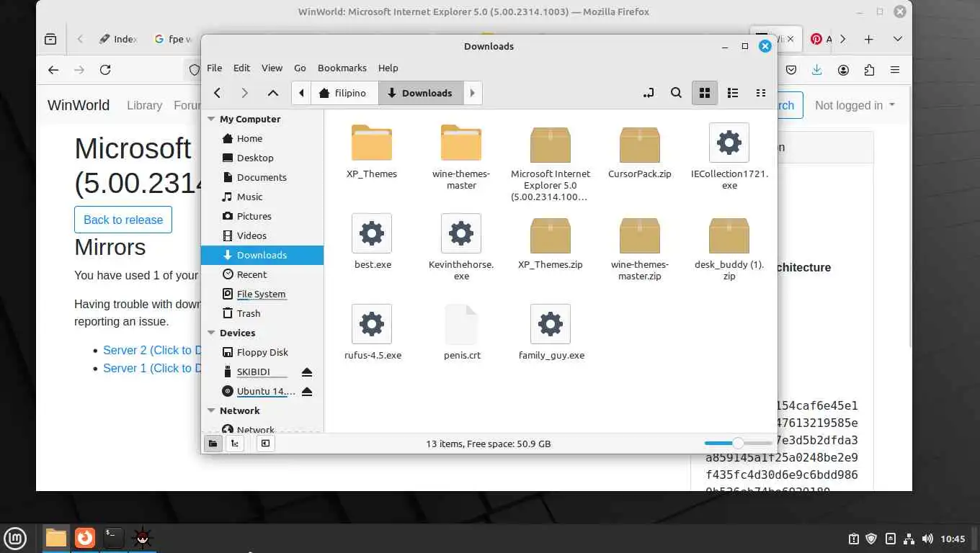The image size is (980, 553).
Task: Select the XP_Themes folder
Action: [372, 151]
